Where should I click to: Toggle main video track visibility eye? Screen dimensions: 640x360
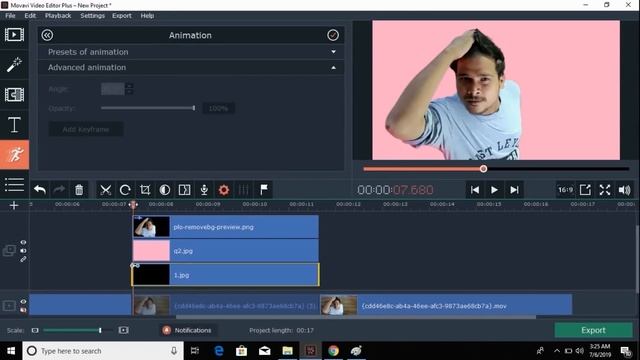[23, 302]
